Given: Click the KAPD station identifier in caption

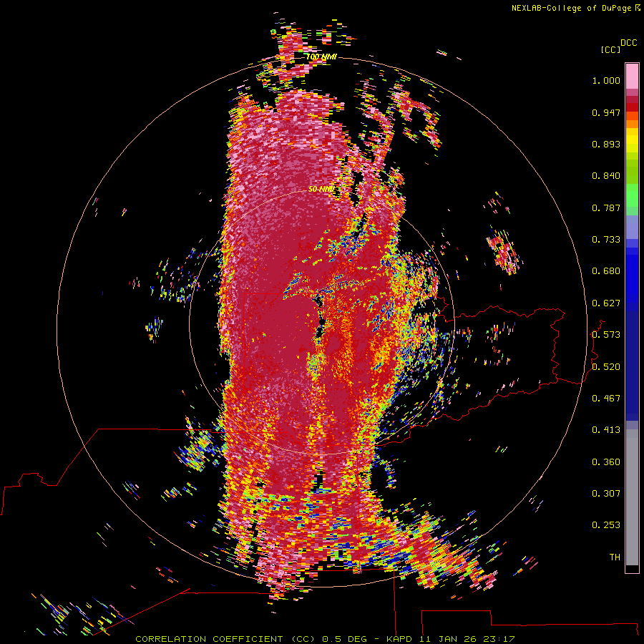Looking at the screenshot, I should pyautogui.click(x=399, y=639).
